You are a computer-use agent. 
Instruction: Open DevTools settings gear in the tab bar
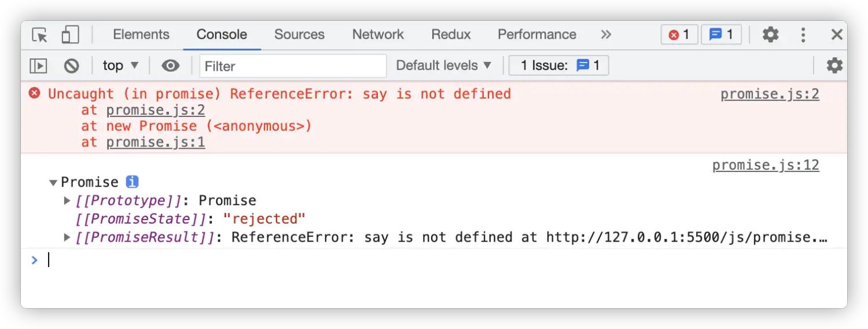pyautogui.click(x=770, y=35)
